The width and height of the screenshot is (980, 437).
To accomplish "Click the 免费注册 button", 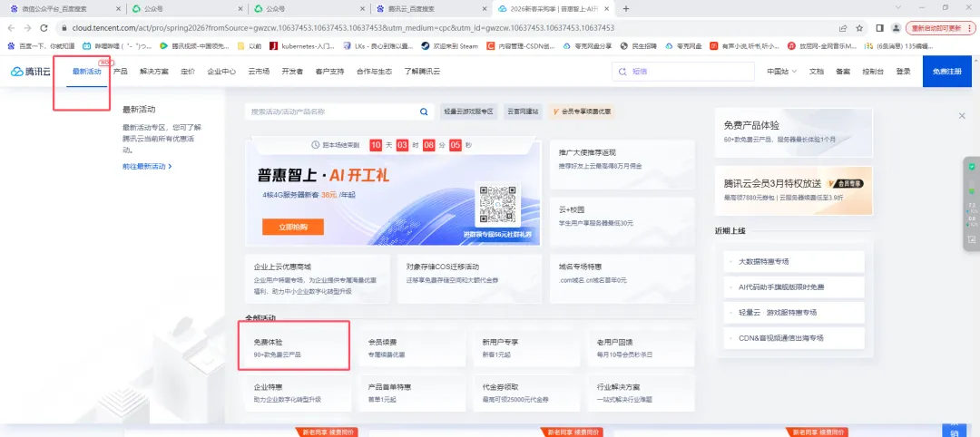I will pyautogui.click(x=946, y=72).
